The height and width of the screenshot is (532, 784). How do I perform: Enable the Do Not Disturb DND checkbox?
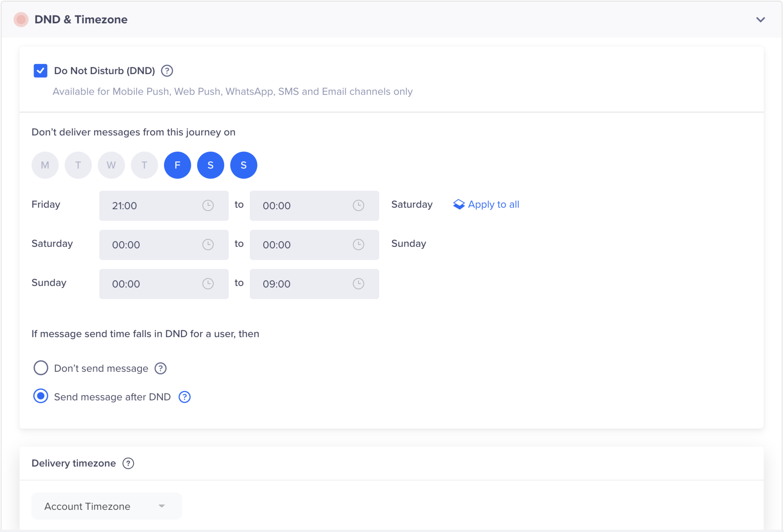pos(40,71)
